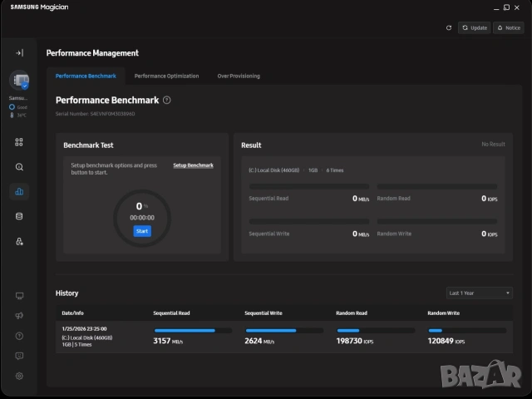Open the Data Management database icon

(19, 216)
